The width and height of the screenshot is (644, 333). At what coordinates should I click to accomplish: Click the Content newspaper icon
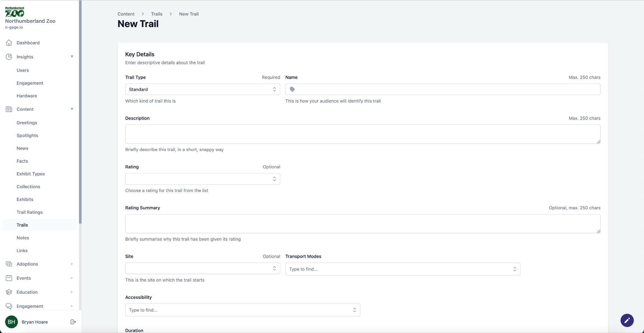[x=9, y=109]
